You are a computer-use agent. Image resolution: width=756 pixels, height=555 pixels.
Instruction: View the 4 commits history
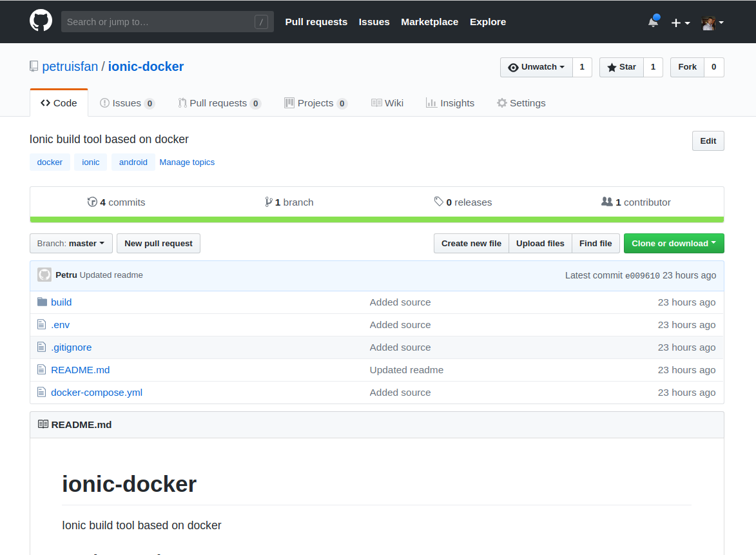pos(116,202)
